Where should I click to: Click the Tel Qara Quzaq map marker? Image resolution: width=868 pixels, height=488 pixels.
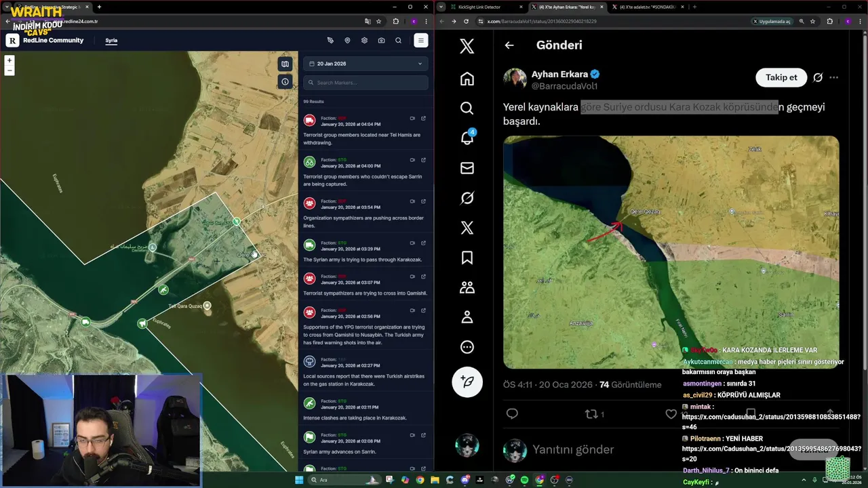point(207,306)
